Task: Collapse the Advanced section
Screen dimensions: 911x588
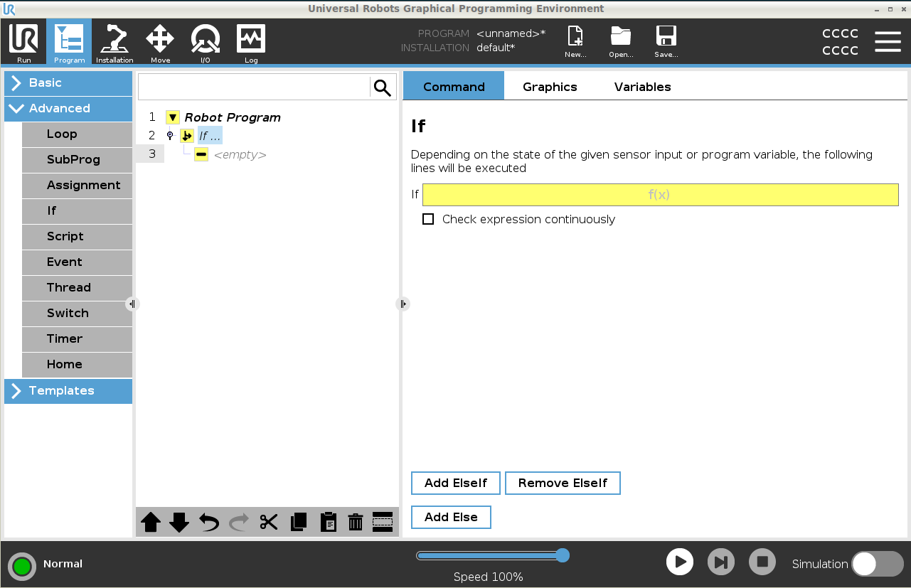Action: [x=68, y=109]
